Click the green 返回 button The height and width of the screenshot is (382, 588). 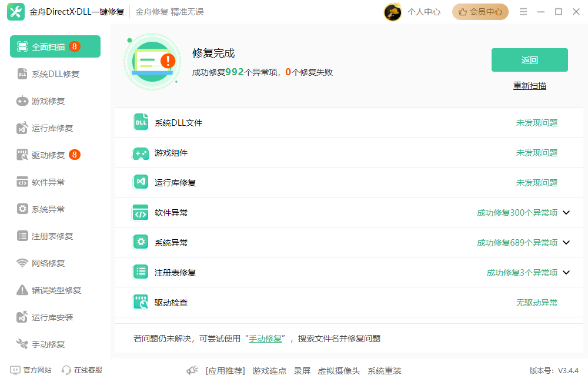529,60
